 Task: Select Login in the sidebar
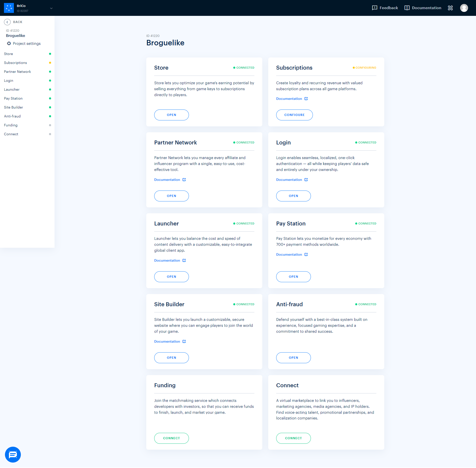pyautogui.click(x=27, y=81)
